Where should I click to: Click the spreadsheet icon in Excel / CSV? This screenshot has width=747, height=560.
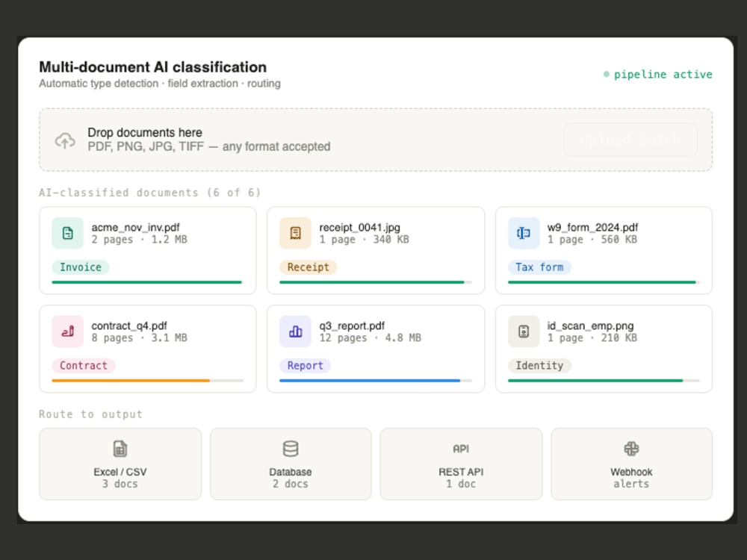[120, 449]
